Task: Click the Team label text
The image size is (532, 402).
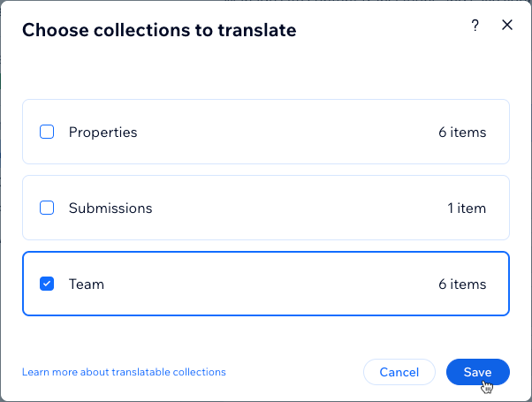Action: (x=87, y=284)
